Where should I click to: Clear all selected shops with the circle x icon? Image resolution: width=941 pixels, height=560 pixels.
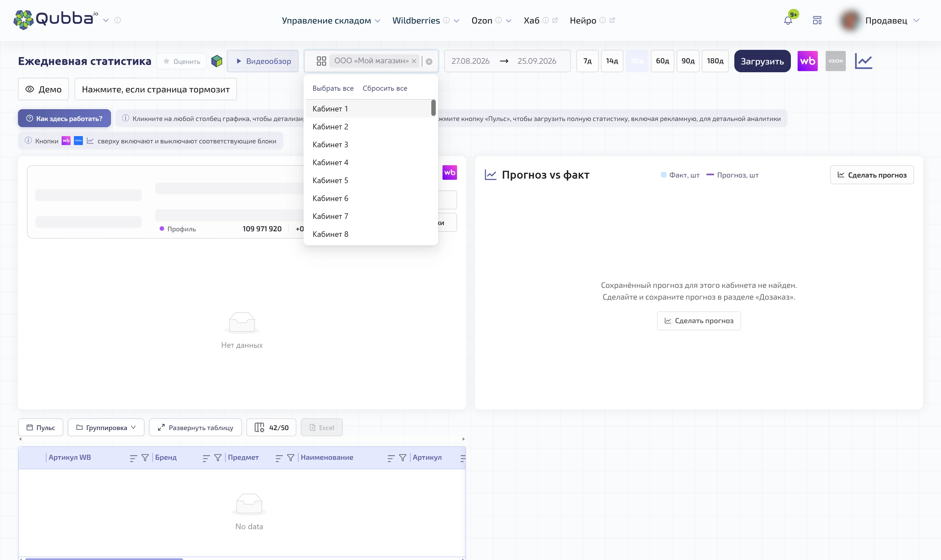coord(429,62)
